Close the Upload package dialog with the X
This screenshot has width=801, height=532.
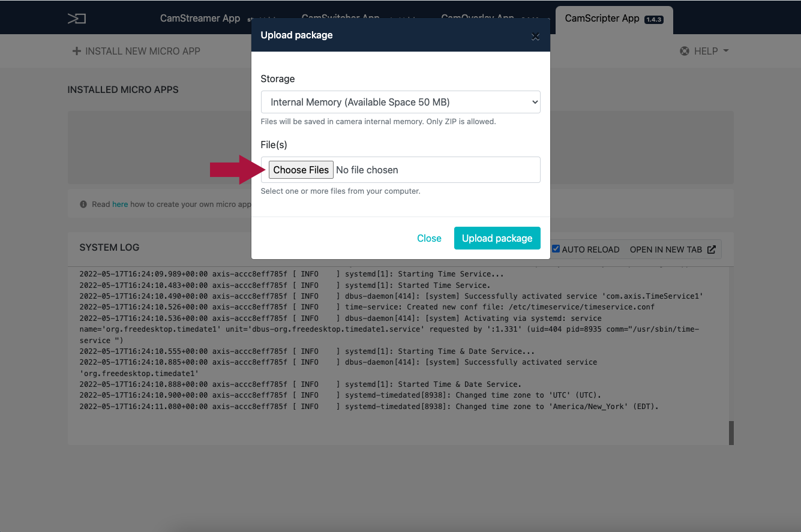536,37
